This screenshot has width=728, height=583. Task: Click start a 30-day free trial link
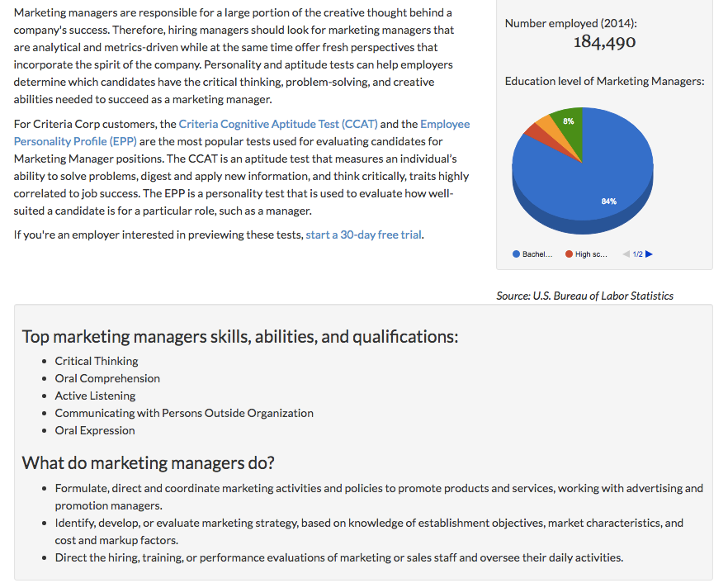[363, 235]
